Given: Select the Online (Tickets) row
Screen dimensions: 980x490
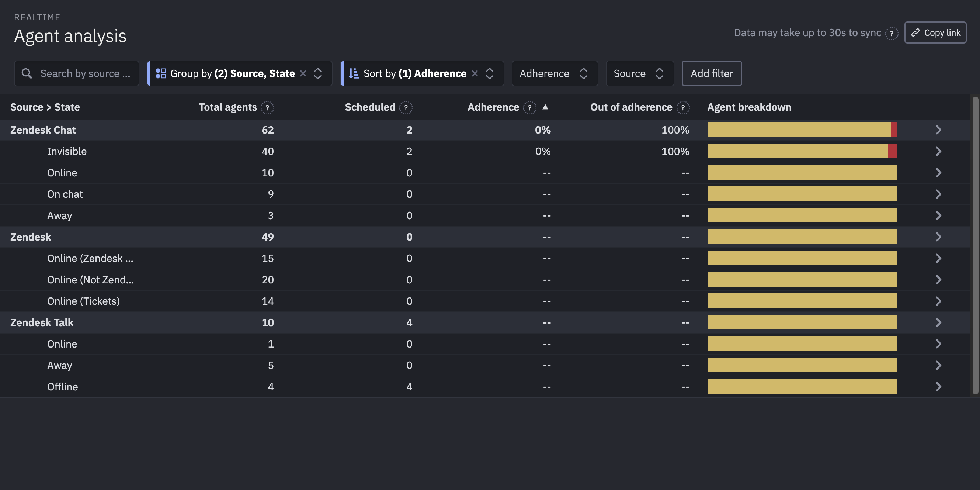Looking at the screenshot, I should click(83, 301).
